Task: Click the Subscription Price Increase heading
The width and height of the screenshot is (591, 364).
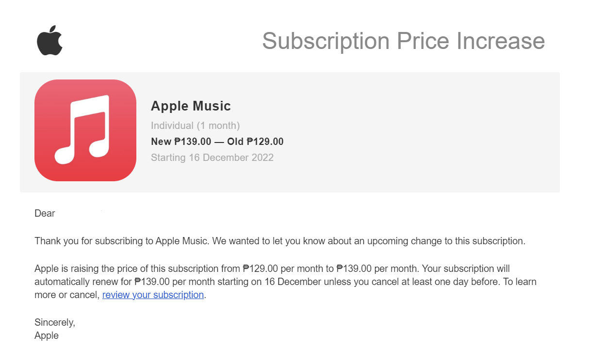Action: tap(403, 41)
